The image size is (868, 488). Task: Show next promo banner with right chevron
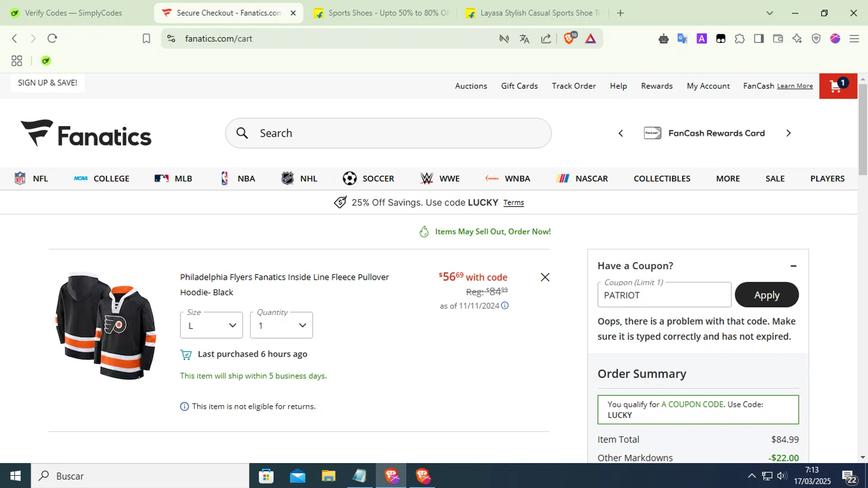pos(788,133)
